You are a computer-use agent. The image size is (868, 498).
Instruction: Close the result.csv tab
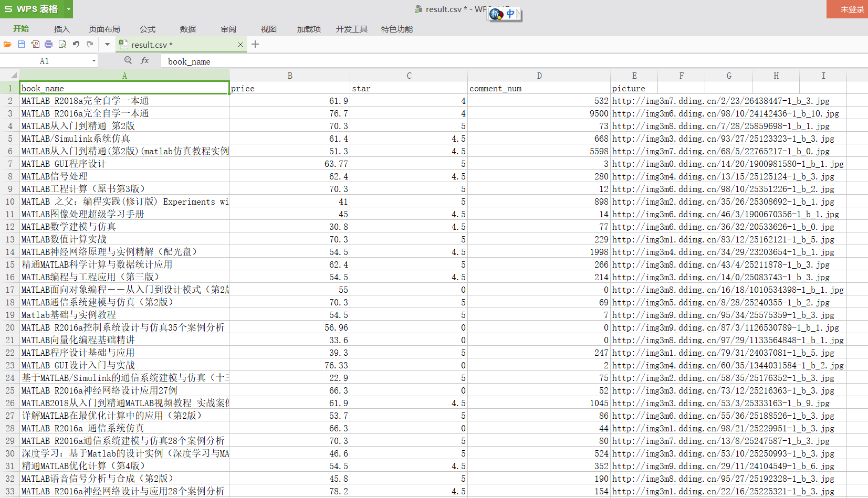(x=240, y=45)
